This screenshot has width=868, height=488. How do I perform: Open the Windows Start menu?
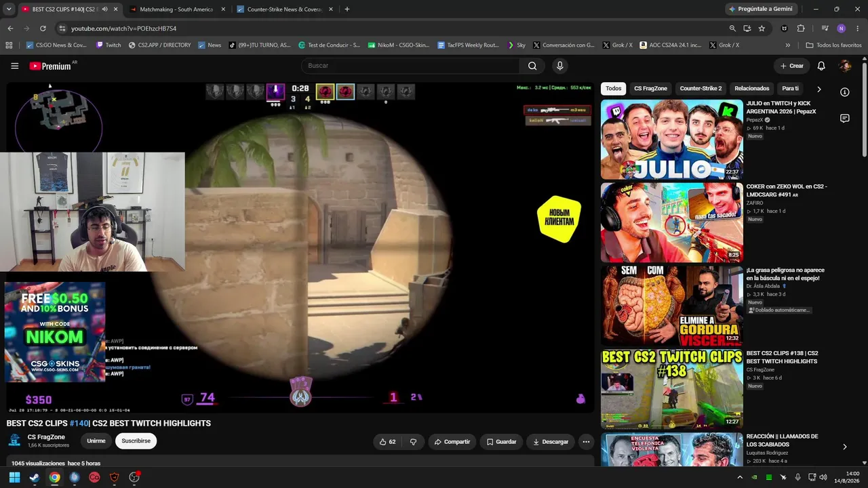coord(14,477)
